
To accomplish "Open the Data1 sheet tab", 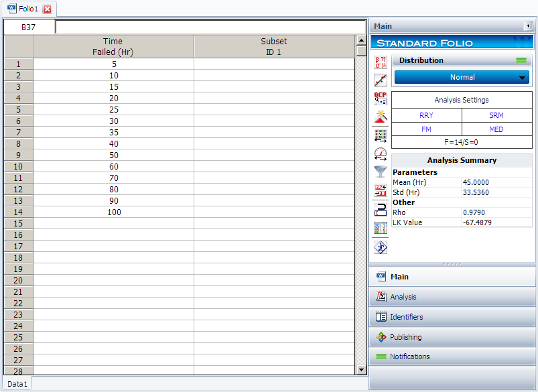I will (x=17, y=384).
